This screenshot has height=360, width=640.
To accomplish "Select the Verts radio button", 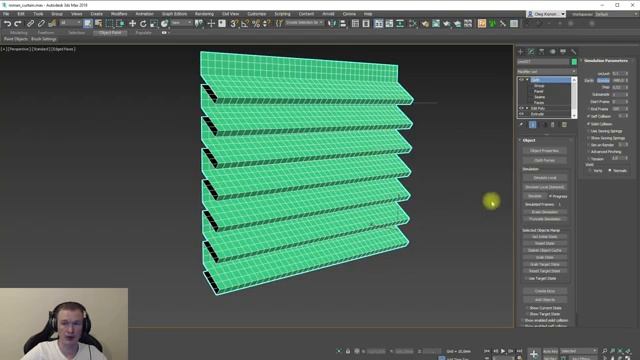I will point(590,171).
